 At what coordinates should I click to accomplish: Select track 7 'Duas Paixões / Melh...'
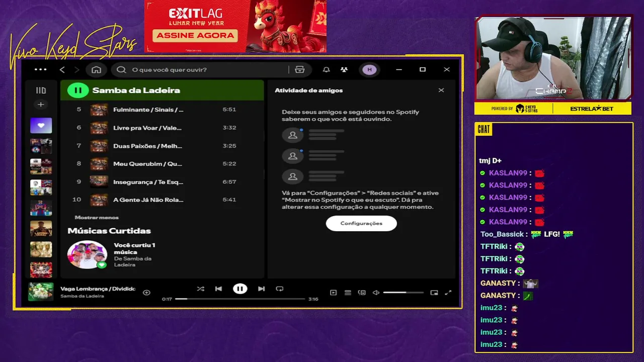(162, 145)
